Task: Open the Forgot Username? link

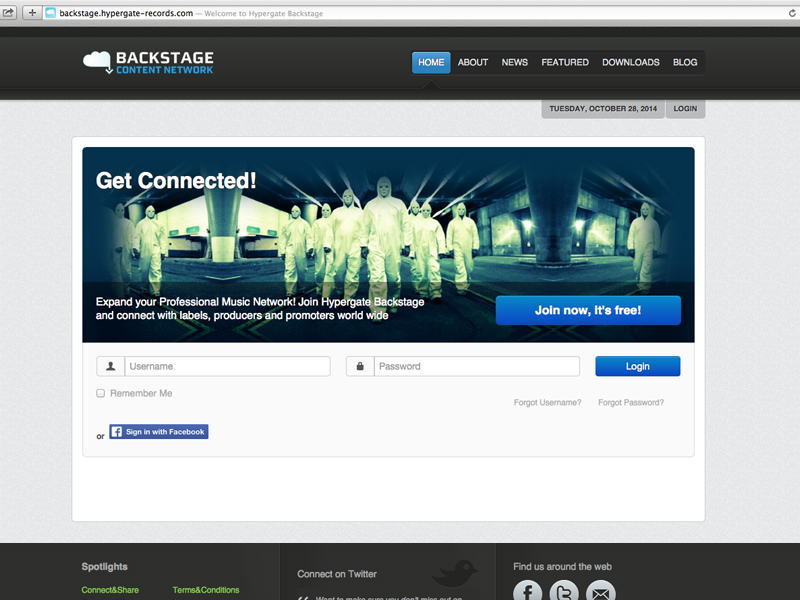Action: [547, 403]
